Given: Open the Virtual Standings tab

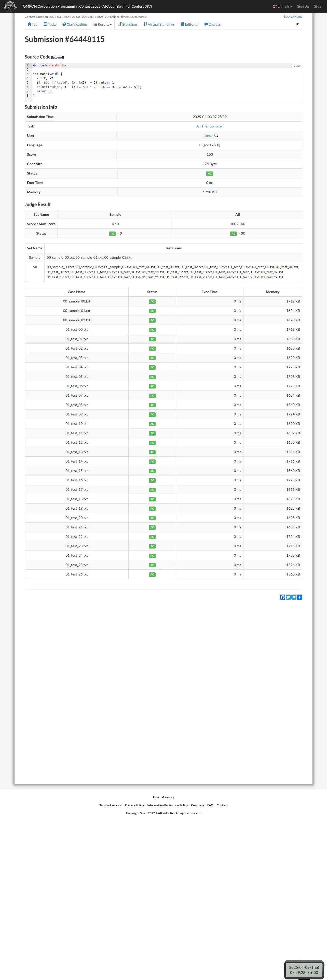Looking at the screenshot, I should pyautogui.click(x=159, y=24).
